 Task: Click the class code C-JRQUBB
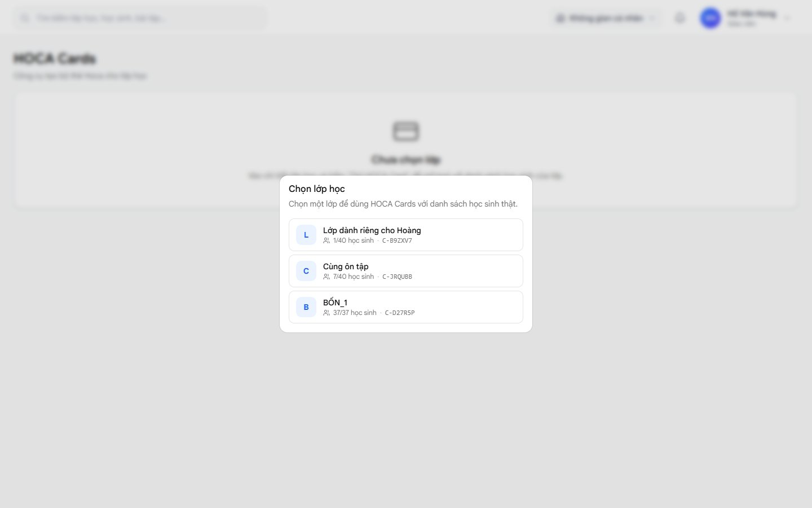(397, 277)
